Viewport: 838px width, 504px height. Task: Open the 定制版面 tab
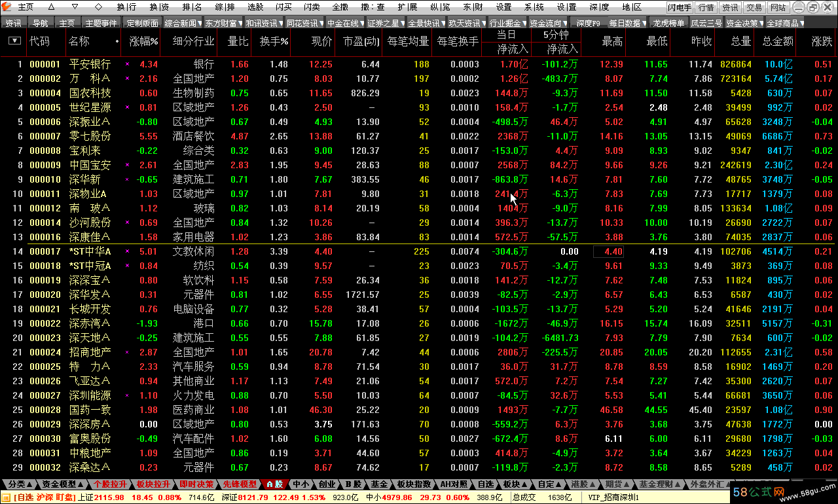142,23
